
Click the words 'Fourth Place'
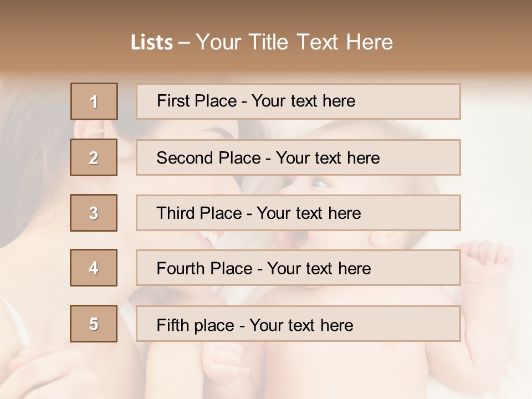click(204, 268)
